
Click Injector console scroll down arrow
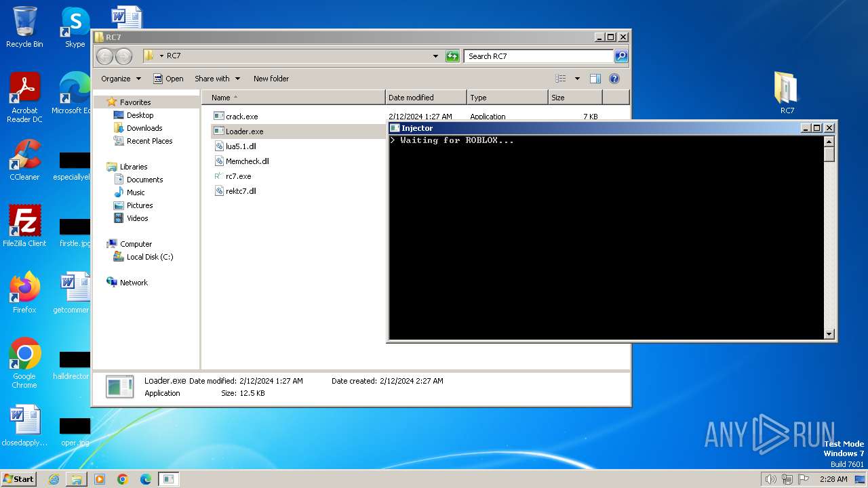(829, 333)
